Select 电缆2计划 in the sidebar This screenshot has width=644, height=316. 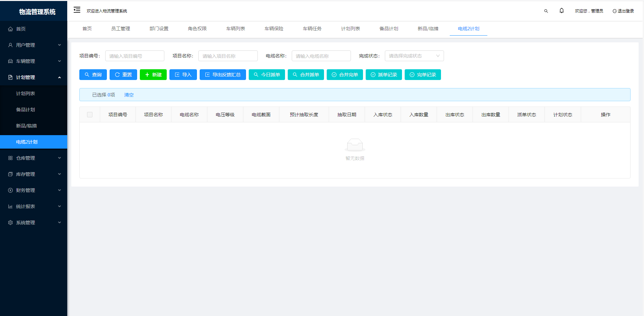(x=34, y=142)
